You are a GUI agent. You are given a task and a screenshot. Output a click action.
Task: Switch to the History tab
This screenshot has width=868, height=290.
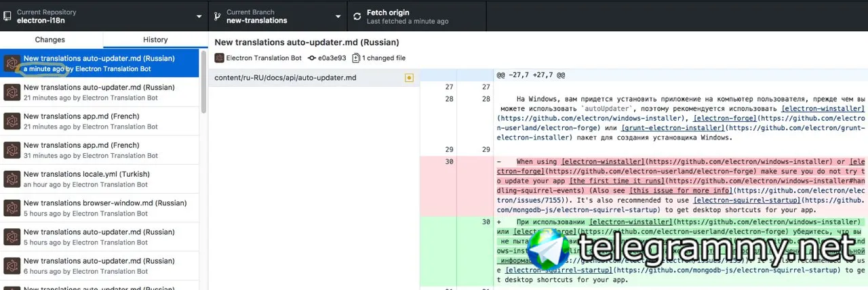click(x=155, y=40)
